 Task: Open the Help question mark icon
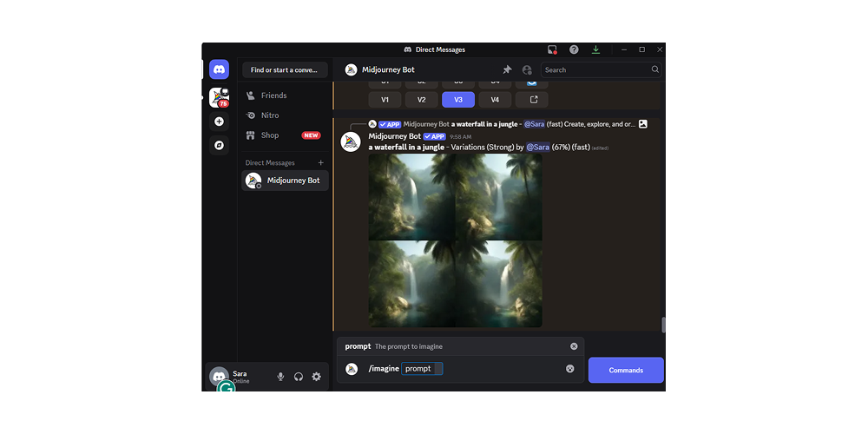[x=574, y=49]
